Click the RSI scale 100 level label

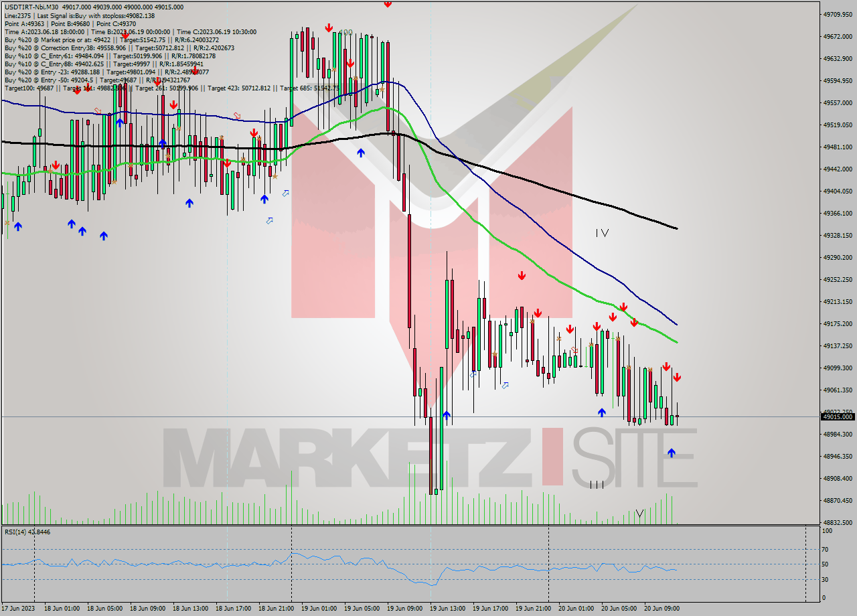828,531
